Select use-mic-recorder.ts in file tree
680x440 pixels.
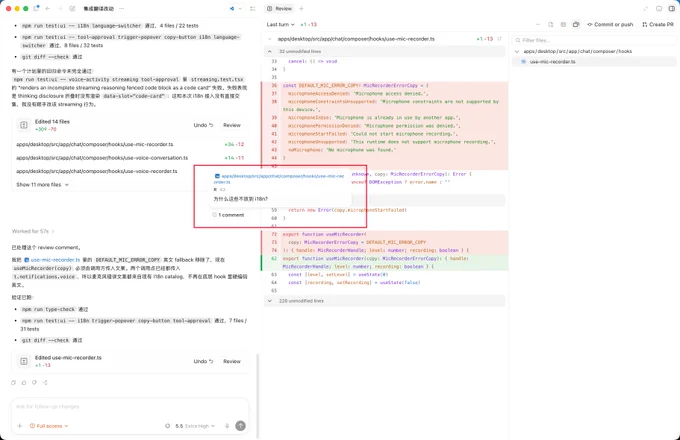pos(594,62)
